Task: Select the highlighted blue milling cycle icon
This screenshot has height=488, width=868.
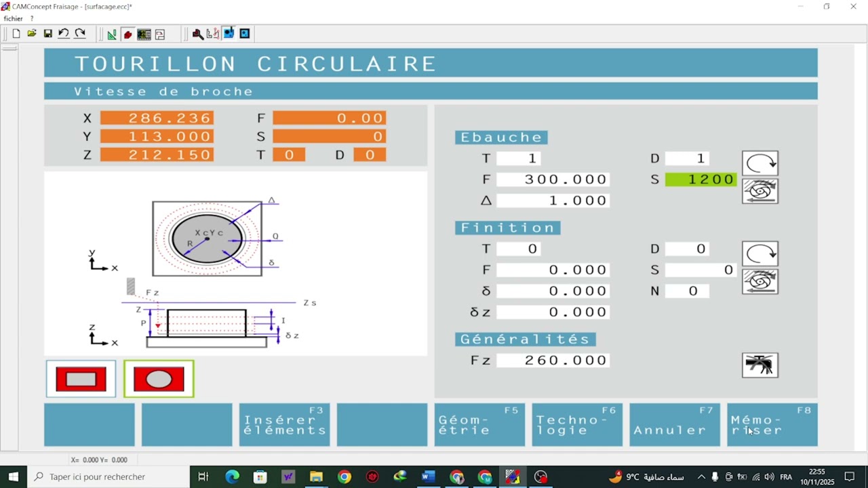Action: coord(229,33)
